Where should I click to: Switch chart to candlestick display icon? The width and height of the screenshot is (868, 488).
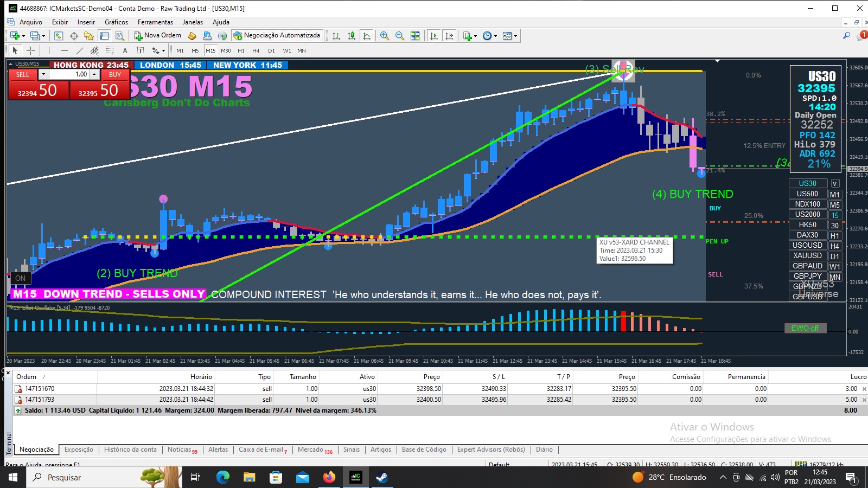coord(352,36)
